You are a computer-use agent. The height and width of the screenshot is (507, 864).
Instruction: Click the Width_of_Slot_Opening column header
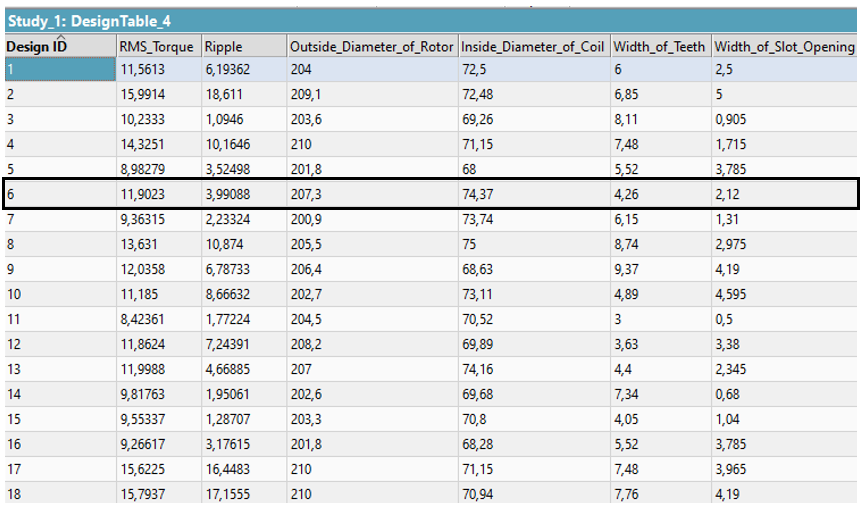click(784, 47)
